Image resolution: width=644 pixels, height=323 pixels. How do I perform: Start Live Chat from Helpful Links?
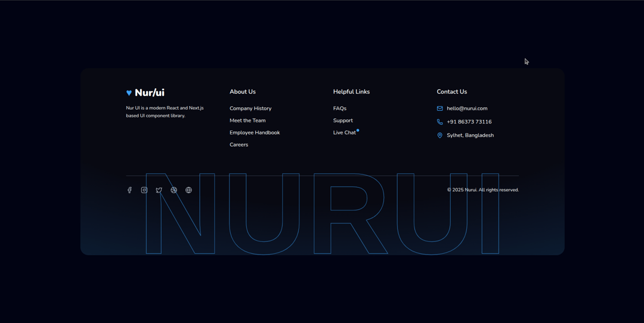pos(345,132)
